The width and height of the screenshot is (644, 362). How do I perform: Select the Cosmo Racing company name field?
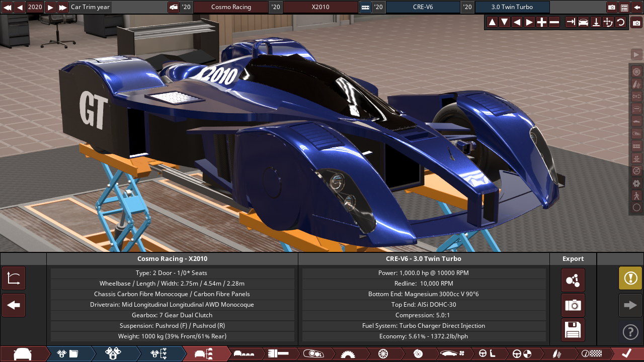click(231, 7)
